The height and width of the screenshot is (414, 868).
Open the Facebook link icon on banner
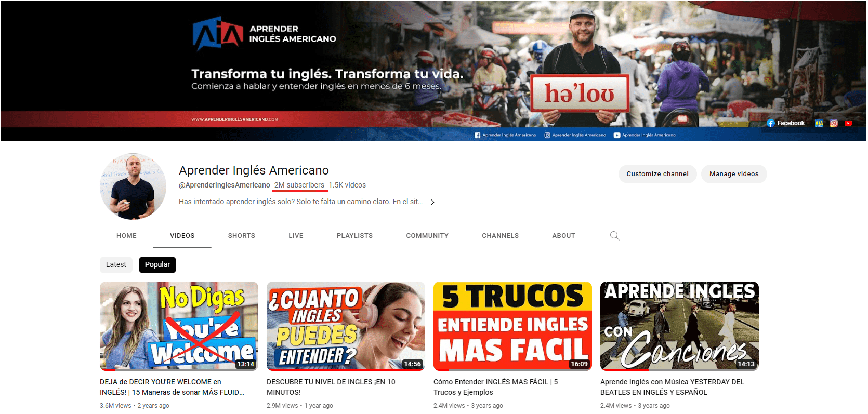click(x=771, y=123)
